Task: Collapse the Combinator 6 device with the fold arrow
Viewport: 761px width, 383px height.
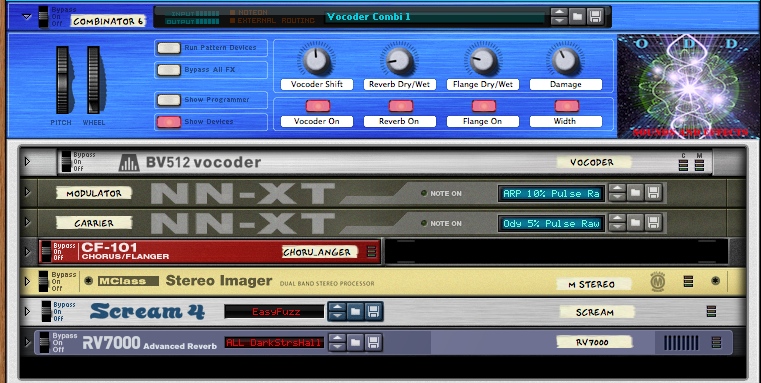Action: [27, 17]
